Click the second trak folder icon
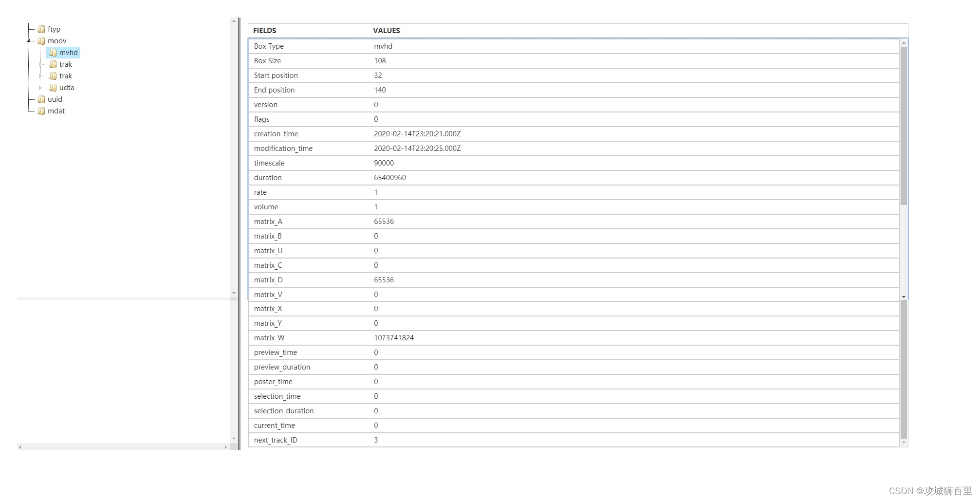980x500 pixels. (x=53, y=76)
